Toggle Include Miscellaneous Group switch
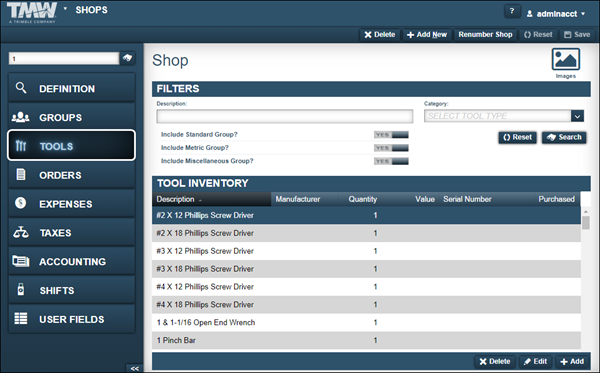The image size is (600, 374). click(x=391, y=161)
